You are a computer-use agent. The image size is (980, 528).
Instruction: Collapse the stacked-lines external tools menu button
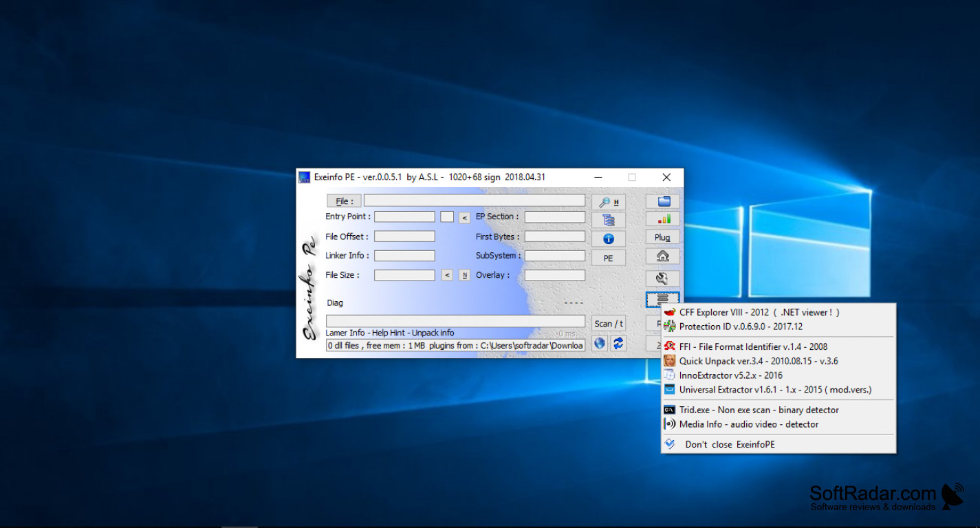point(663,299)
